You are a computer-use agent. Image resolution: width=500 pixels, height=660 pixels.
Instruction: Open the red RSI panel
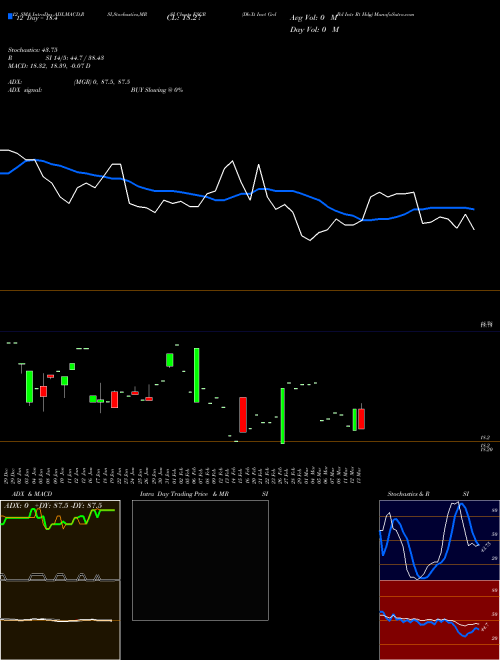pyautogui.click(x=439, y=620)
